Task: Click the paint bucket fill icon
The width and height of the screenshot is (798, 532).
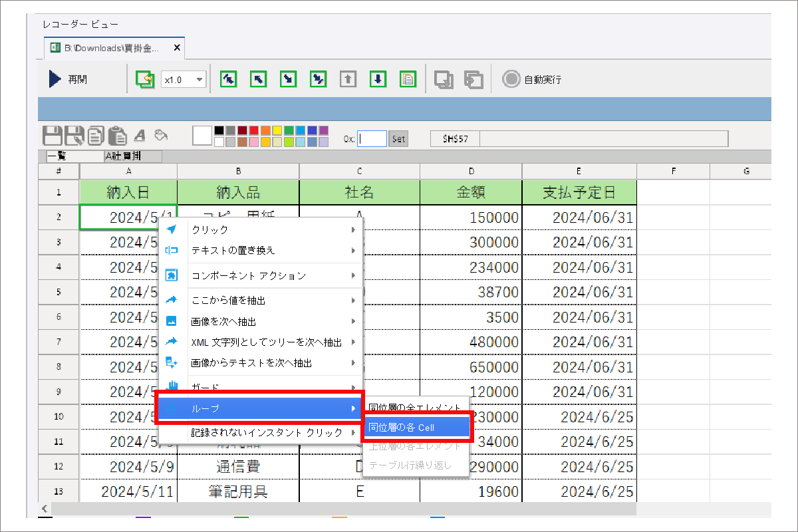Action: (160, 135)
